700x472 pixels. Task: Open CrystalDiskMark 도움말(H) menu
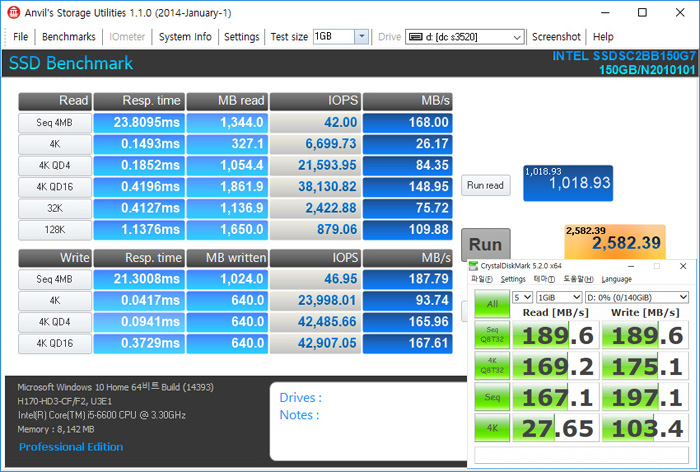[x=579, y=279]
